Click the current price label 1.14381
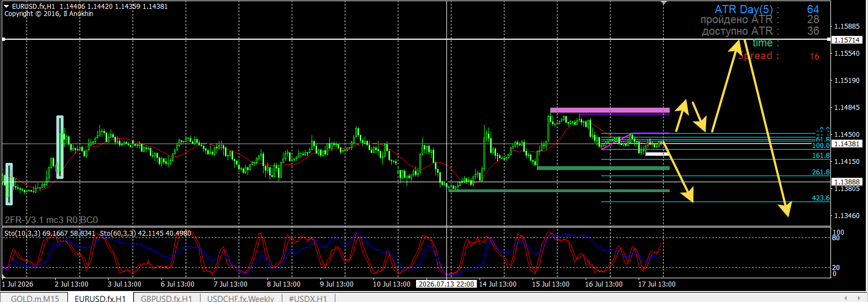Image resolution: width=868 pixels, height=302 pixels. tap(846, 144)
